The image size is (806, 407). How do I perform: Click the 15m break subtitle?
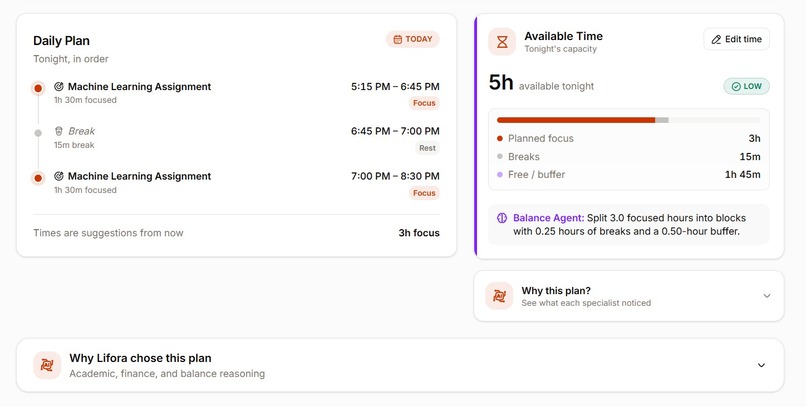[x=74, y=145]
